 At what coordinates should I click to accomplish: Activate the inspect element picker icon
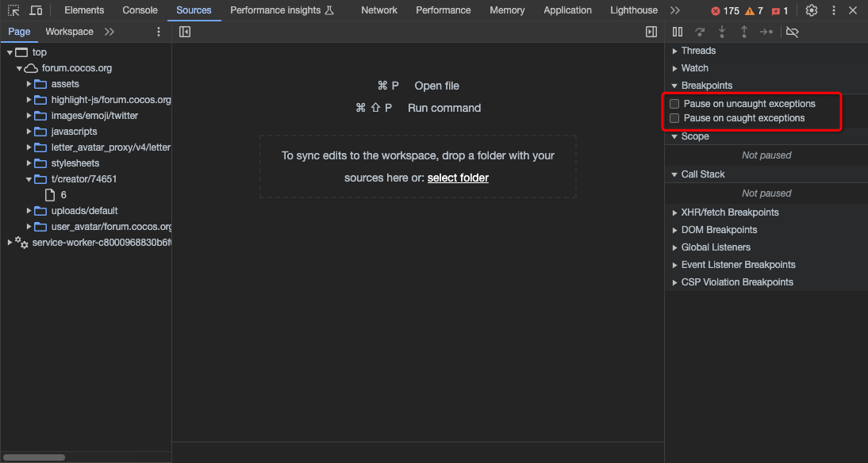(x=13, y=10)
